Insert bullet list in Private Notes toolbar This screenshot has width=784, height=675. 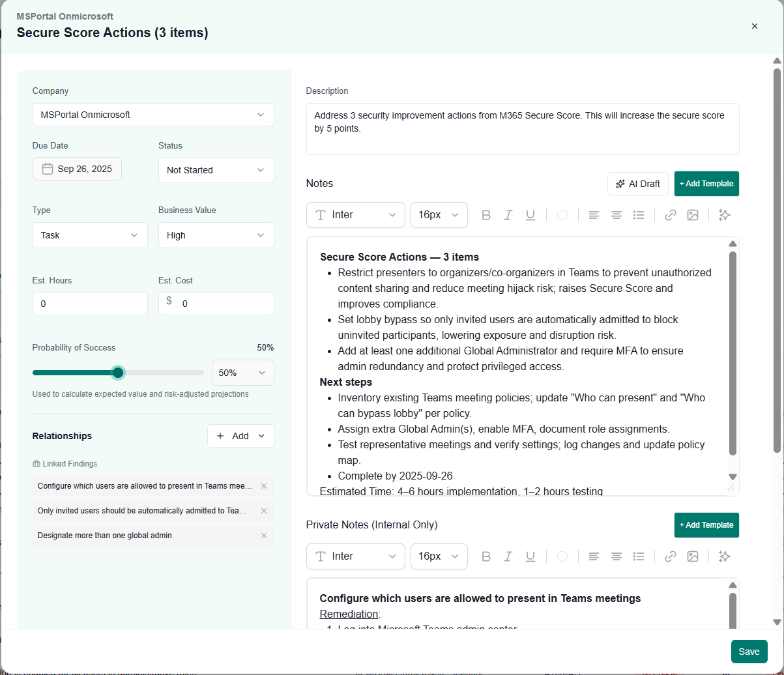coord(639,556)
